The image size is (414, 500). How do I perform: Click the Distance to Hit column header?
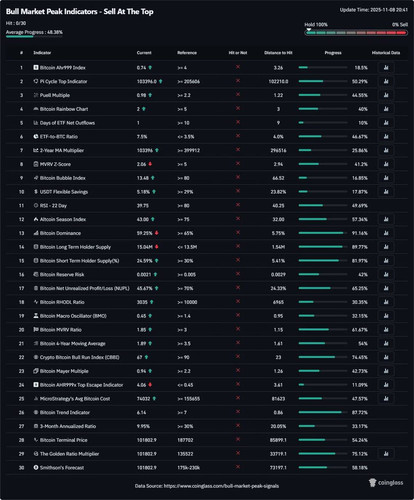[x=278, y=53]
